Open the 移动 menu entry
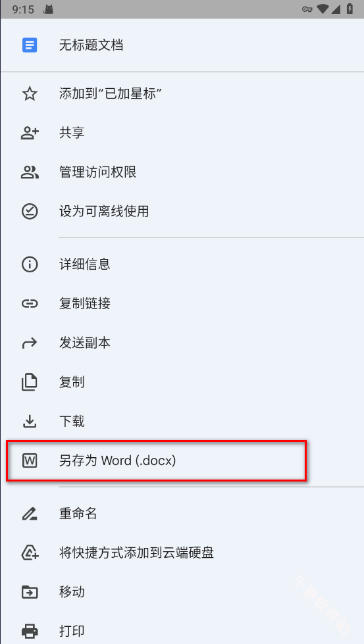364x644 pixels. point(182,592)
